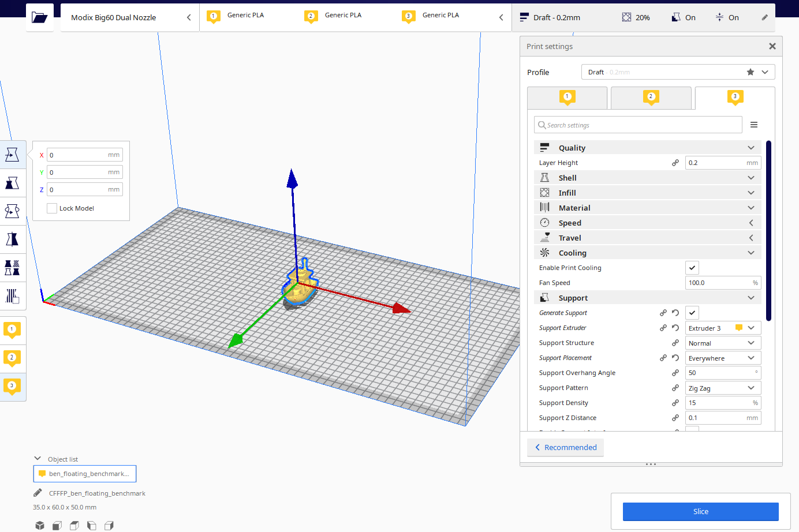Open the Profile dropdown
The height and width of the screenshot is (532, 799).
(678, 72)
